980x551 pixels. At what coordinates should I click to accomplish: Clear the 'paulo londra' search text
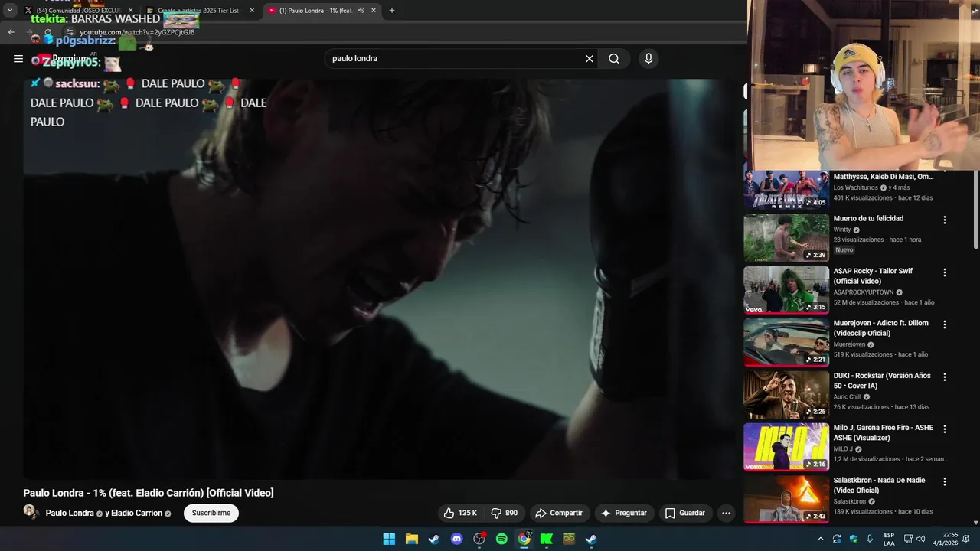point(590,59)
